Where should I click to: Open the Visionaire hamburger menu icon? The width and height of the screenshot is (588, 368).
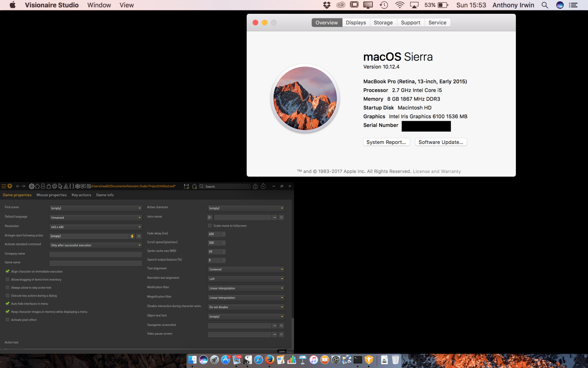coord(4,186)
